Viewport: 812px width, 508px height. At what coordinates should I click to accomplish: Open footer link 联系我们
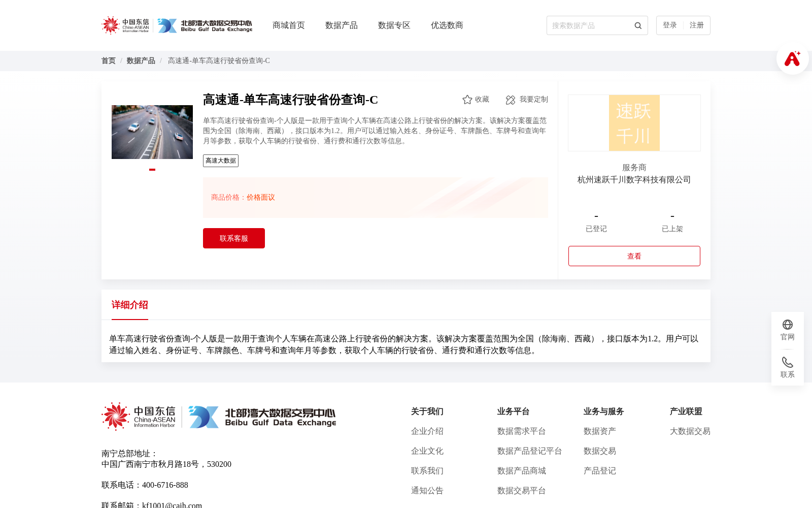click(427, 471)
